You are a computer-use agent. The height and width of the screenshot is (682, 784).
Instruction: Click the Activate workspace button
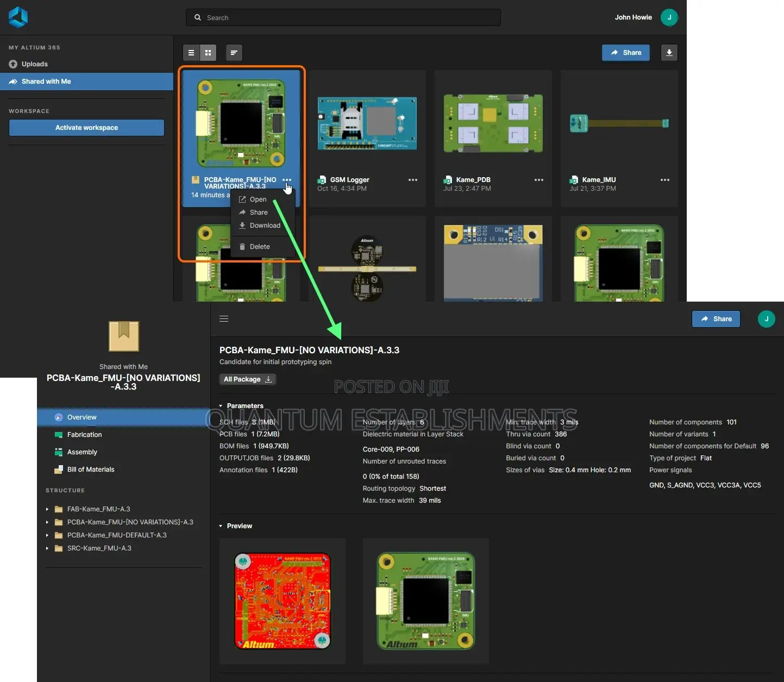click(x=86, y=128)
